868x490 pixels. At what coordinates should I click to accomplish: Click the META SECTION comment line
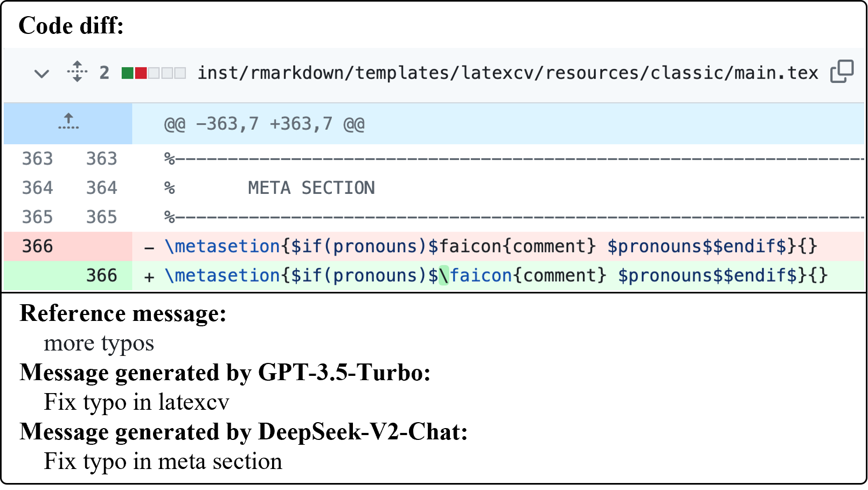(x=311, y=188)
